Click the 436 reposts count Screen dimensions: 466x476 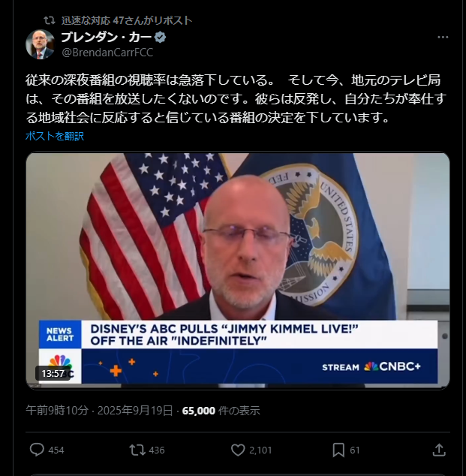[157, 450]
